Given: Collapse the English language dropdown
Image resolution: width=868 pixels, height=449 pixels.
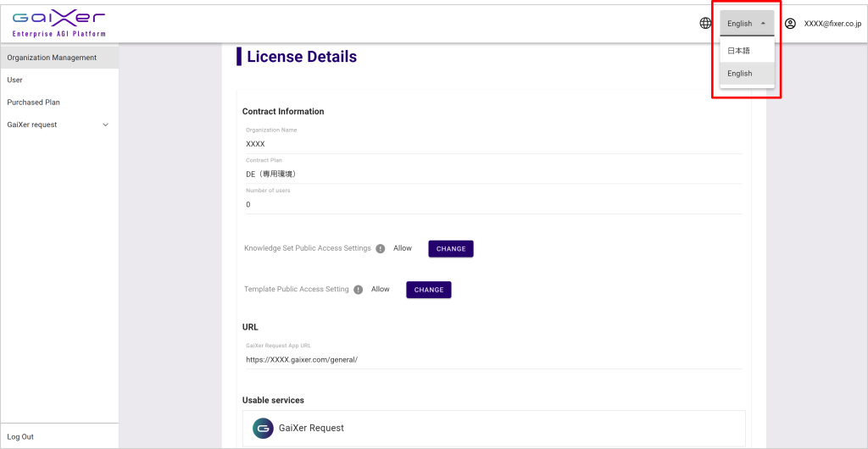Looking at the screenshot, I should [x=747, y=24].
